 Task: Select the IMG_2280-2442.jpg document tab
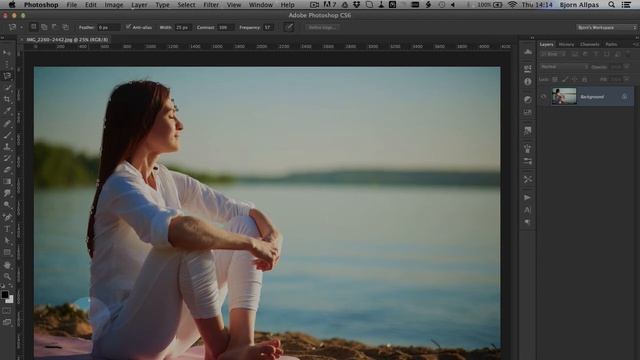point(67,40)
